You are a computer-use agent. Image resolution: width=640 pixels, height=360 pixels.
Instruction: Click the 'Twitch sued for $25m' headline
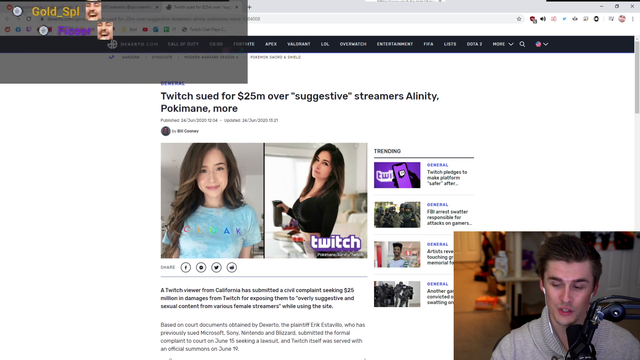click(x=300, y=102)
